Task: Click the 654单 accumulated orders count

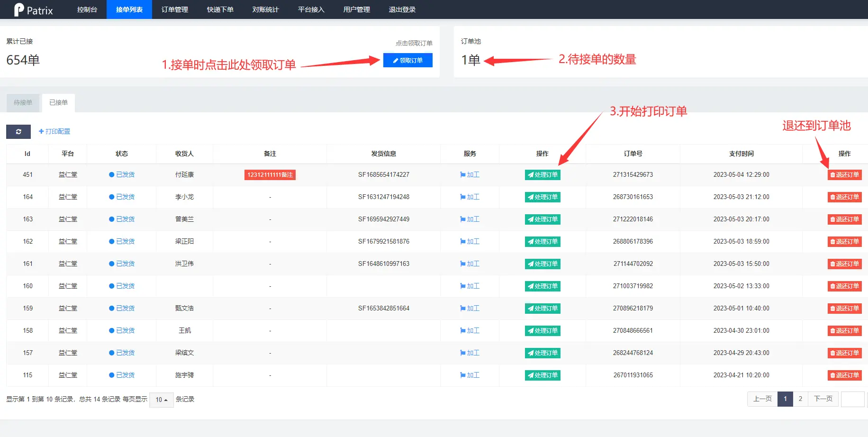Action: pos(23,60)
